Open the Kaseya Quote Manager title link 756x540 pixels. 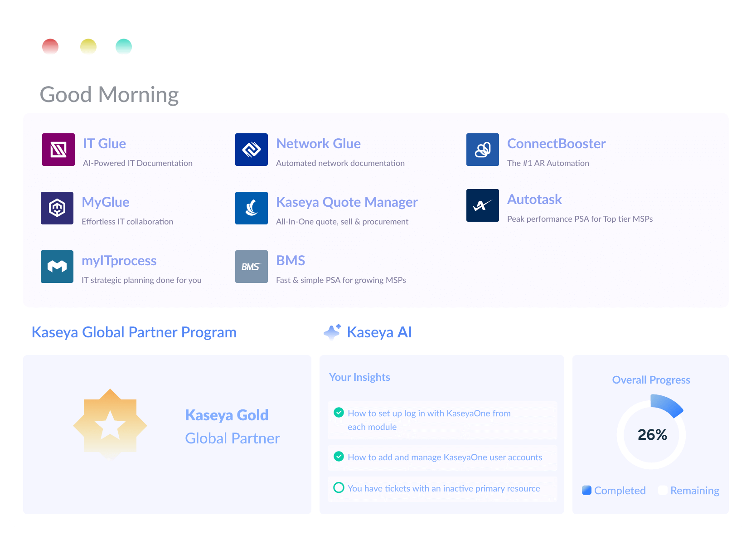coord(347,202)
